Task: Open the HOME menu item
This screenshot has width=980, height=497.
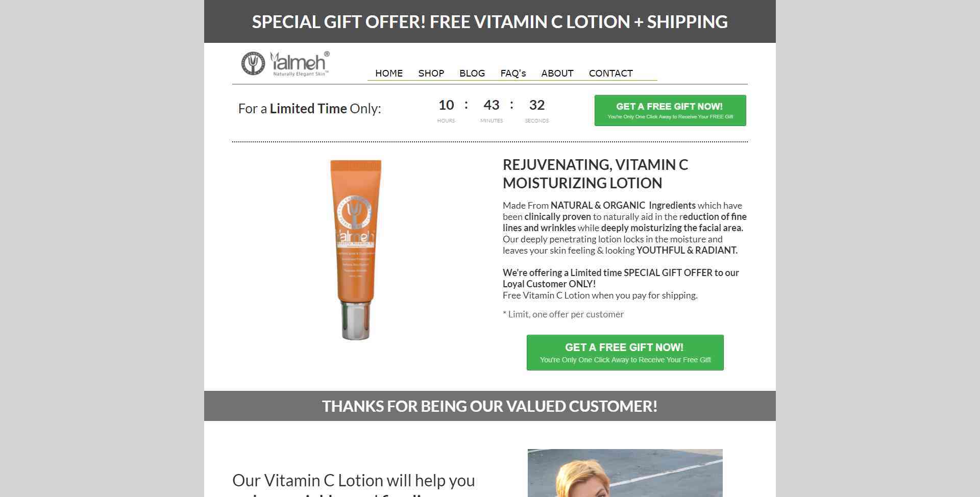Action: (389, 73)
